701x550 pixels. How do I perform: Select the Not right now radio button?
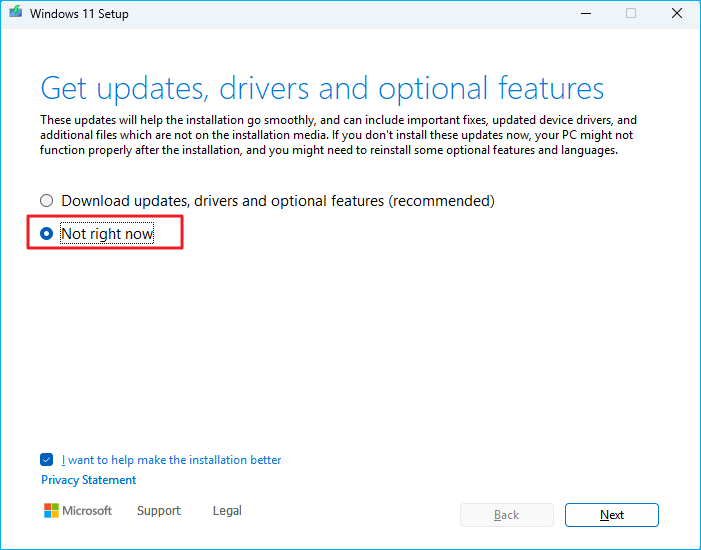46,233
